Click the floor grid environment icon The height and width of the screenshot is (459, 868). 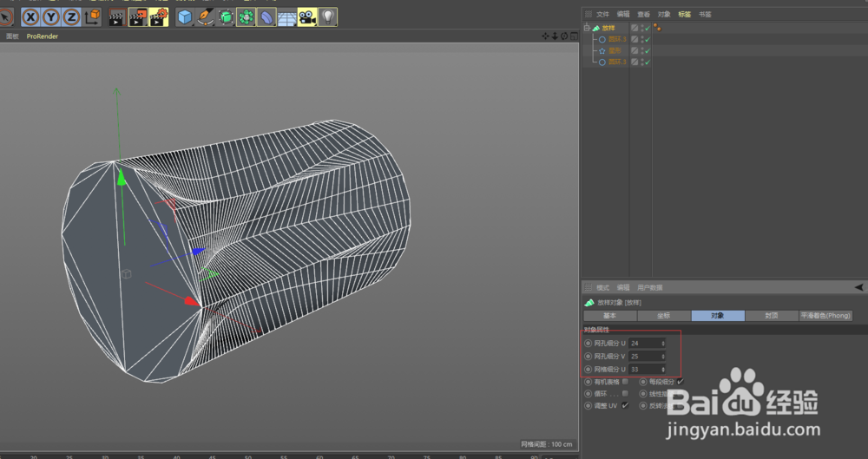286,16
